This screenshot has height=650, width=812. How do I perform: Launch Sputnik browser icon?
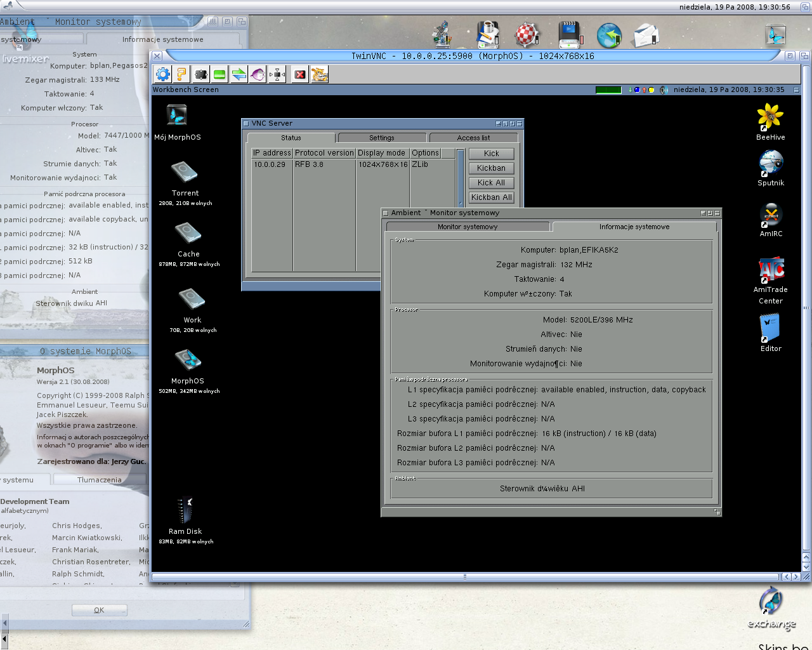click(x=771, y=163)
